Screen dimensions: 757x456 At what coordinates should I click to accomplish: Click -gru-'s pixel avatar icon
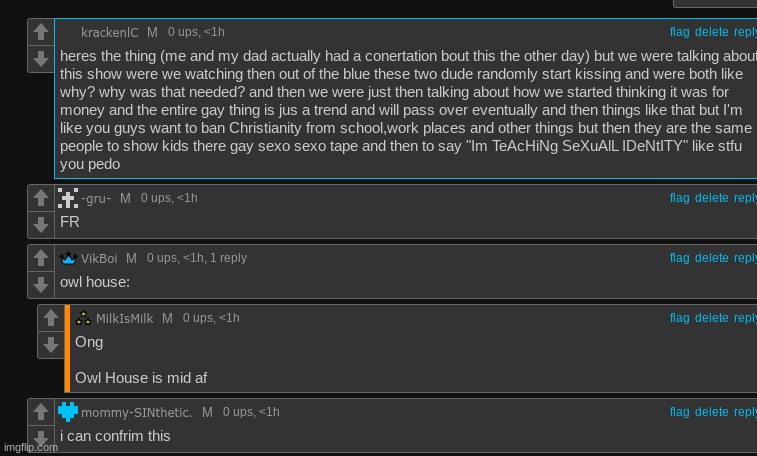[68, 198]
